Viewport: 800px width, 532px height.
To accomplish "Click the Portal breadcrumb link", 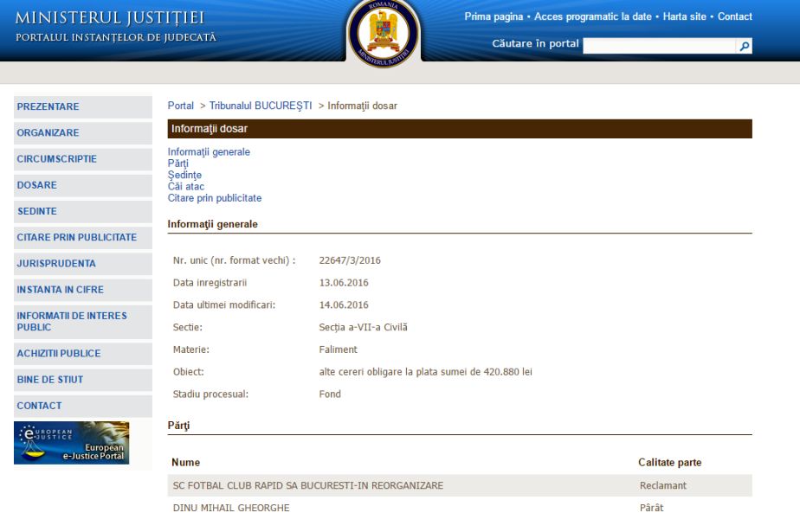I will pyautogui.click(x=180, y=106).
